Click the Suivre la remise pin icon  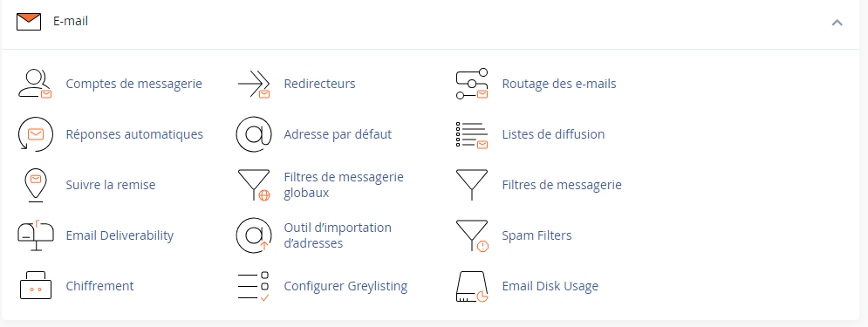pos(36,185)
